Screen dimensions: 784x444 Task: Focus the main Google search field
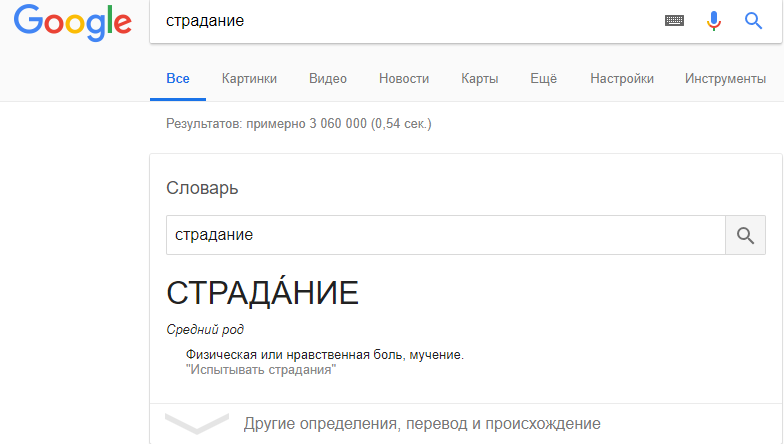400,21
